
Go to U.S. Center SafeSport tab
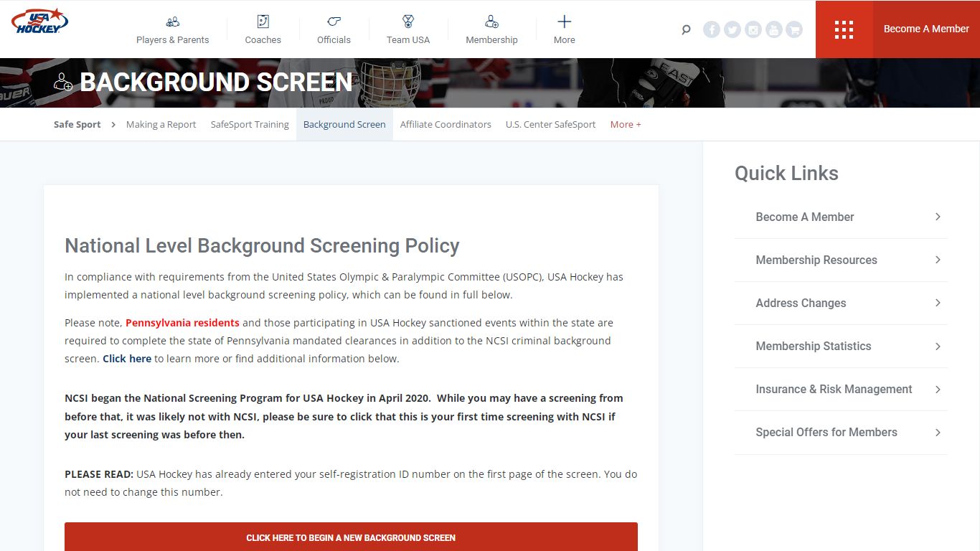point(550,125)
